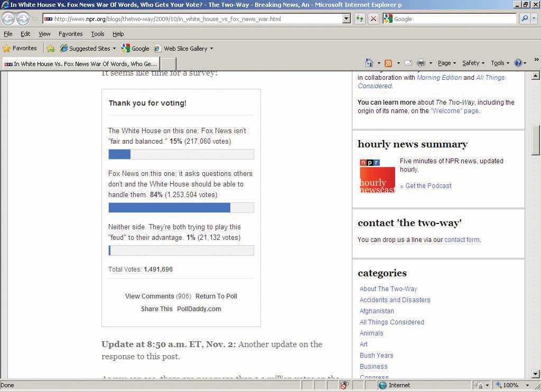
Task: Click the hourly newscast thumbnail image
Action: [x=377, y=175]
